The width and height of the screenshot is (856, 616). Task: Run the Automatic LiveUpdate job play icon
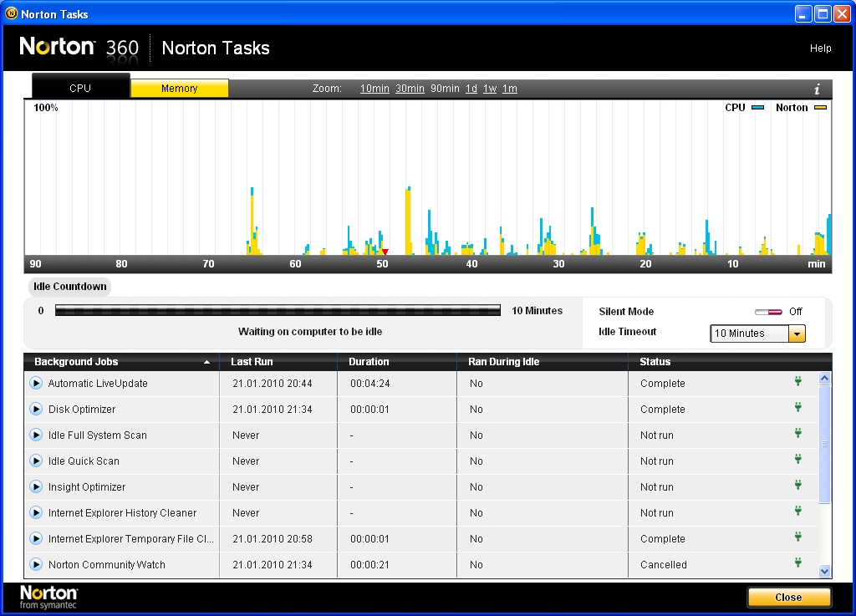36,383
